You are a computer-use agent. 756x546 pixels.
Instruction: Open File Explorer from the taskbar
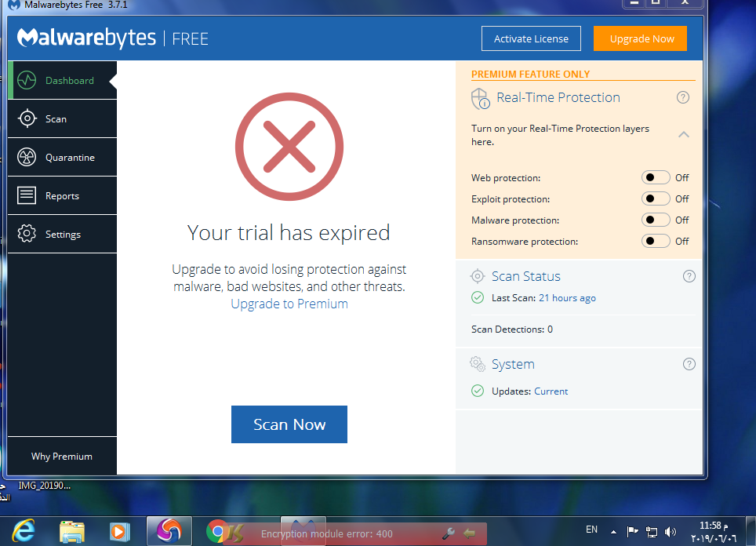point(72,532)
